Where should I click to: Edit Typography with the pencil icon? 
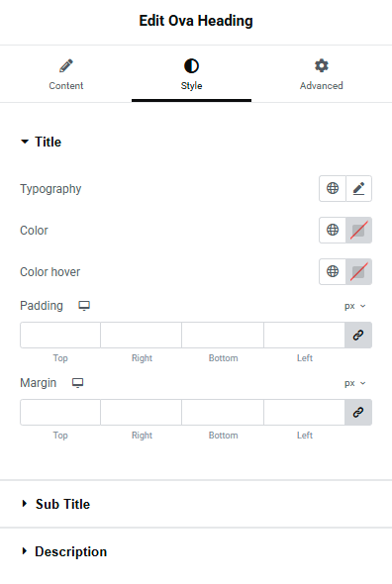click(358, 188)
